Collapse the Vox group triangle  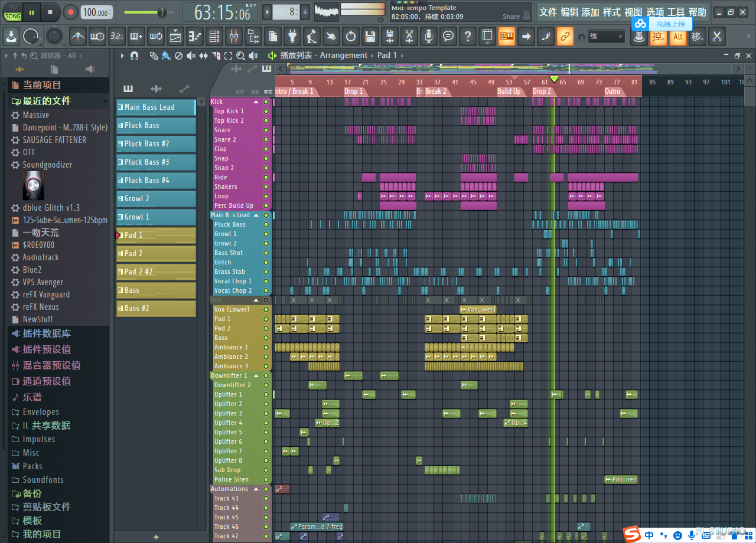(x=256, y=300)
